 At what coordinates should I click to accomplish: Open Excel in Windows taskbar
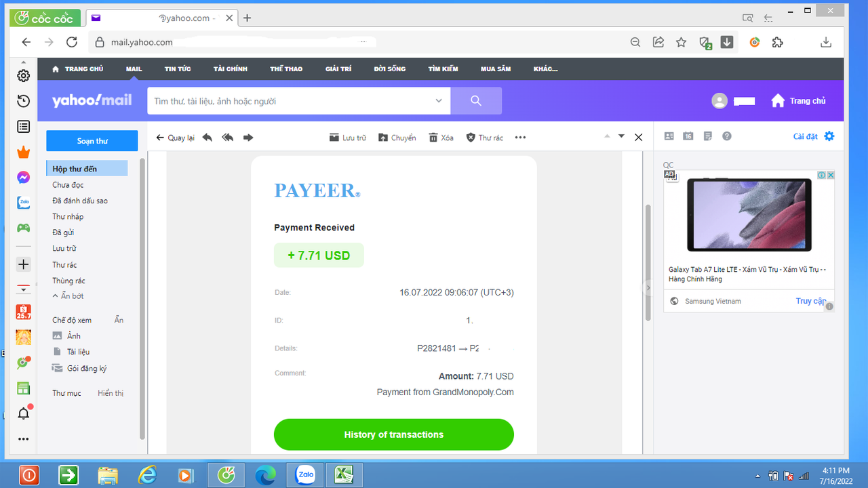click(345, 475)
